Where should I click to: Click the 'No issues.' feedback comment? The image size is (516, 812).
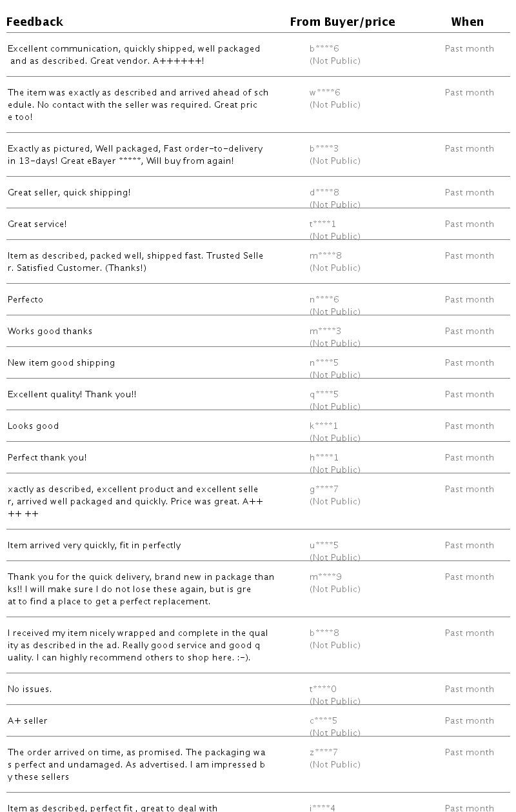tap(30, 689)
